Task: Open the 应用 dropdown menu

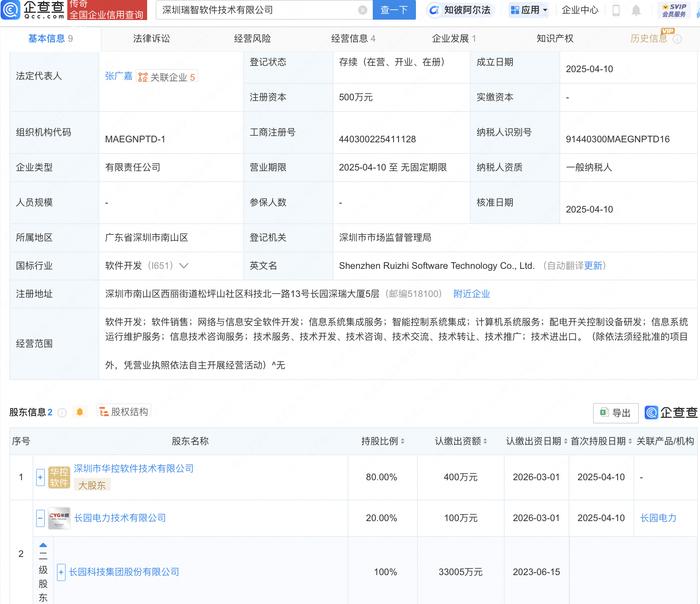Action: 529,10
